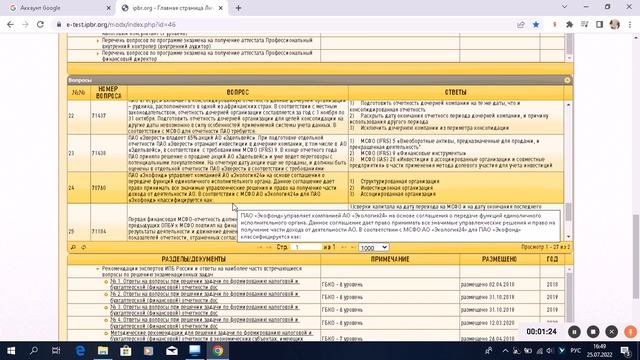Sort by ВОПРОС column header

pyautogui.click(x=238, y=92)
